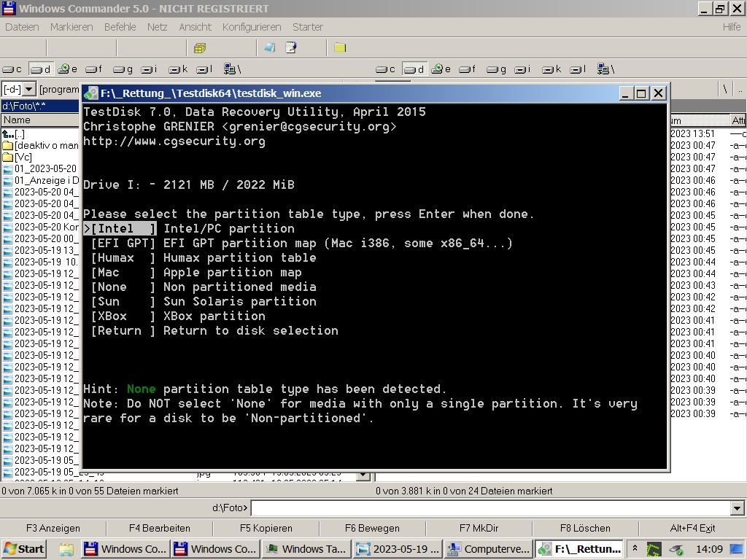Open TestDisk console window system menu icon
Screen dimensions: 747x560
tap(90, 93)
